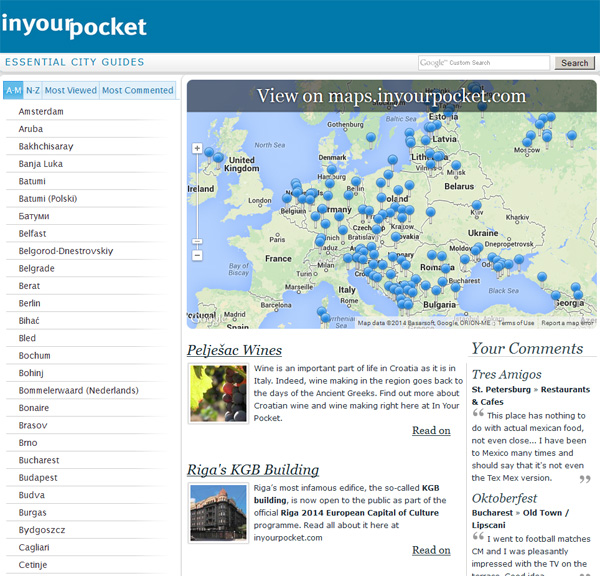600x576 pixels.
Task: Click the grapes thumbnail image
Action: pyautogui.click(x=218, y=393)
